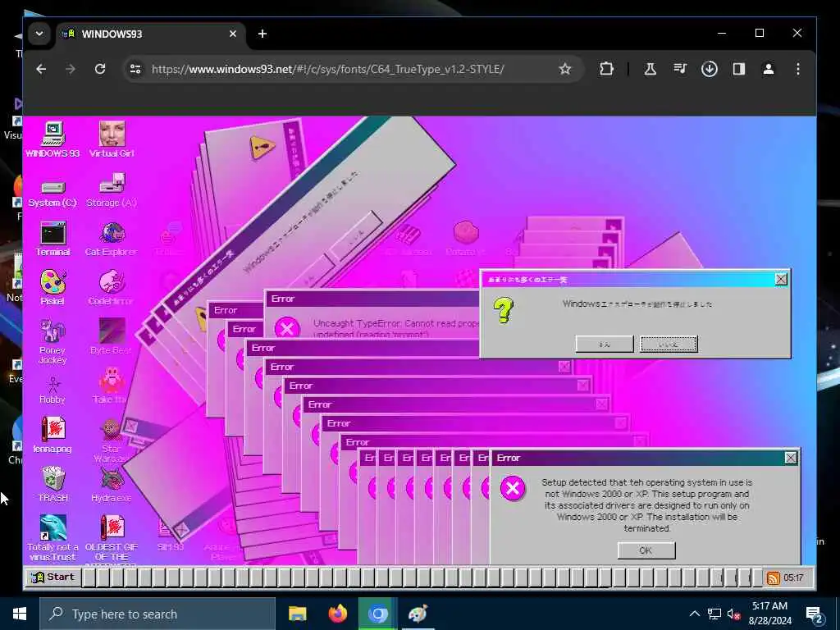Open Firefox from the taskbar
840x630 pixels.
pos(337,614)
